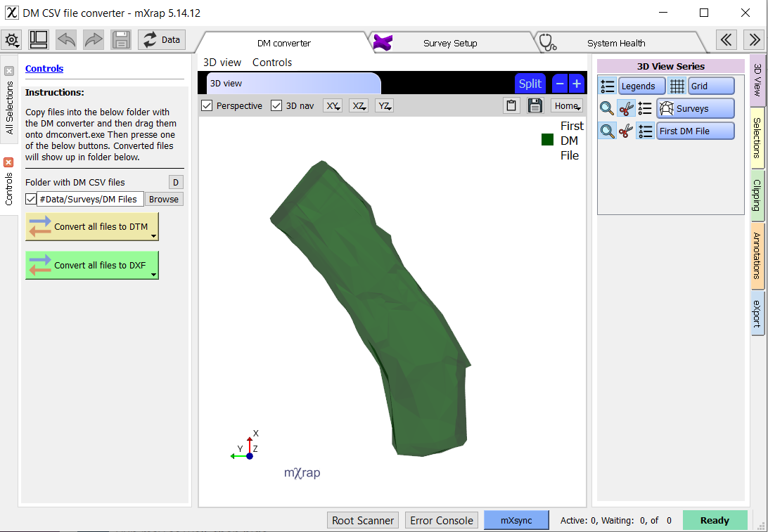Screen dimensions: 768x532
Task: Switch to the System Health tab
Action: coord(616,43)
